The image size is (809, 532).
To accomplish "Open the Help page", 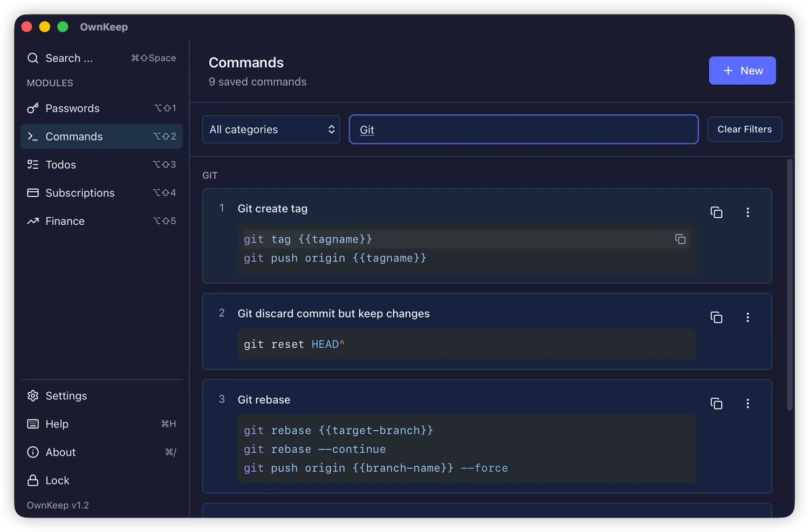I will [x=101, y=424].
